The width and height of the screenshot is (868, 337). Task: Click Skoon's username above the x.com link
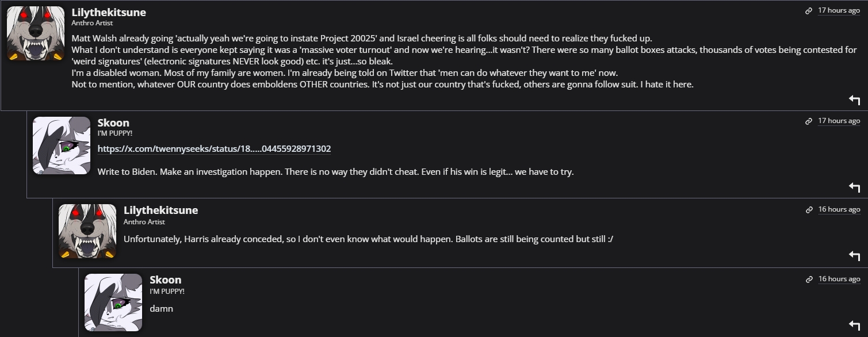tap(113, 122)
